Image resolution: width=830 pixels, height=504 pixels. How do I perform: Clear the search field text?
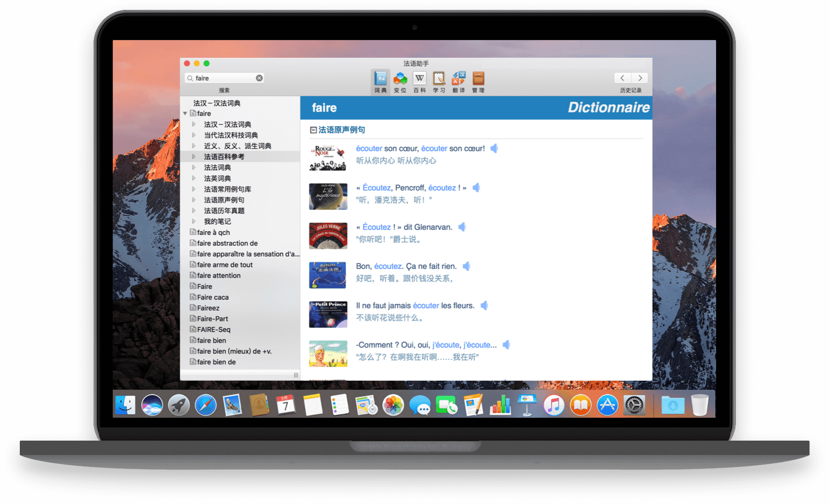click(x=259, y=78)
